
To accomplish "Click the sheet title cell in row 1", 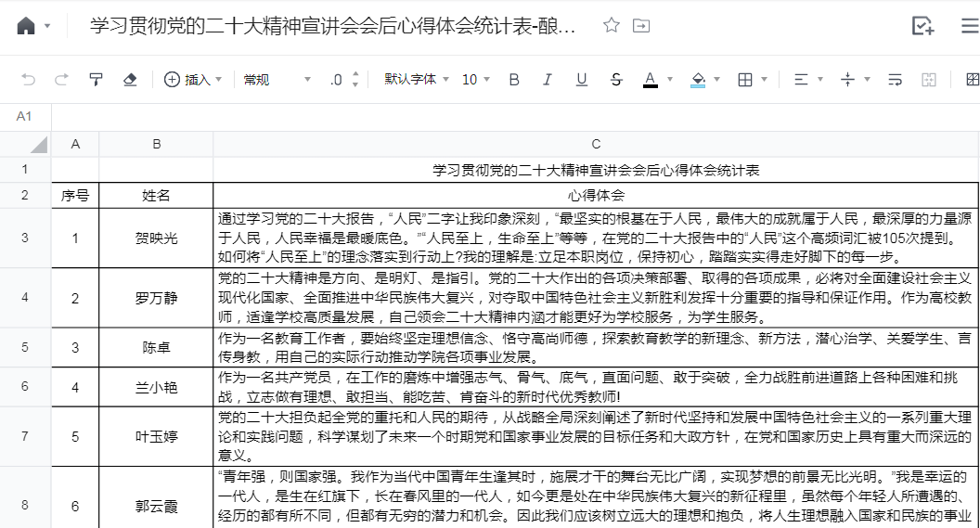I will (x=596, y=169).
